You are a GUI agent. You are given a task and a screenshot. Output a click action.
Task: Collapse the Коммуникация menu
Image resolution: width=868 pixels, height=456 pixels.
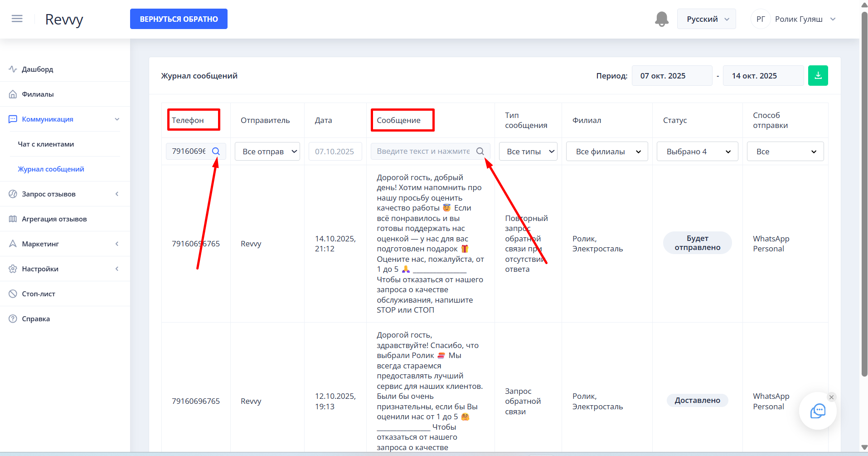pos(117,119)
